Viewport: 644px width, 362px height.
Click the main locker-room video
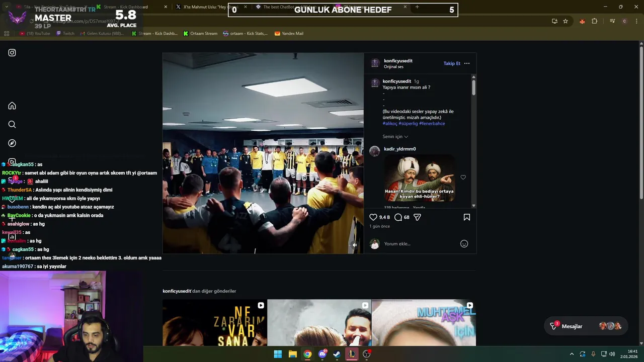pos(263,153)
